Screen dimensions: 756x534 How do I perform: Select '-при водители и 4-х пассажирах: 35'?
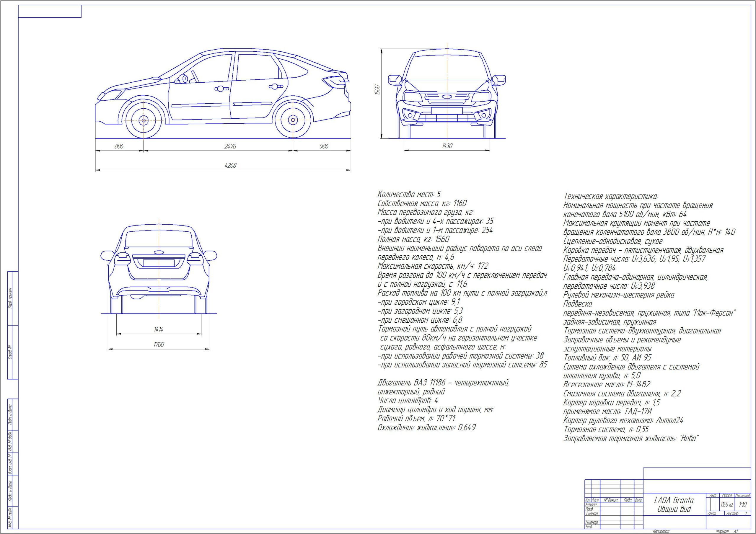tap(436, 221)
